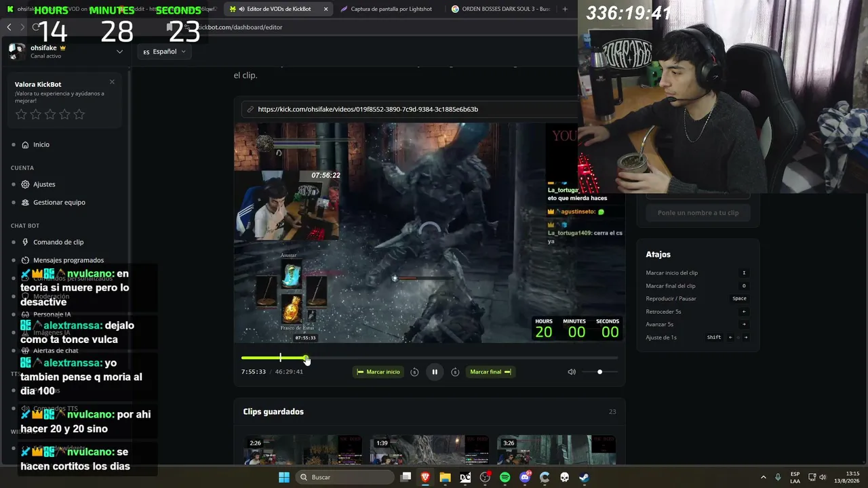Expand the ohsifake channel selector chevron

pyautogui.click(x=119, y=52)
